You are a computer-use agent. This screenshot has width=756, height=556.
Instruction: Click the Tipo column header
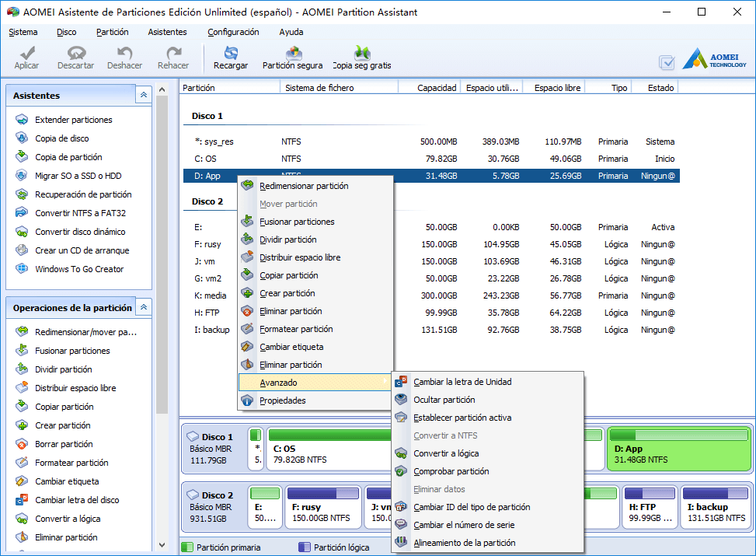[609, 88]
